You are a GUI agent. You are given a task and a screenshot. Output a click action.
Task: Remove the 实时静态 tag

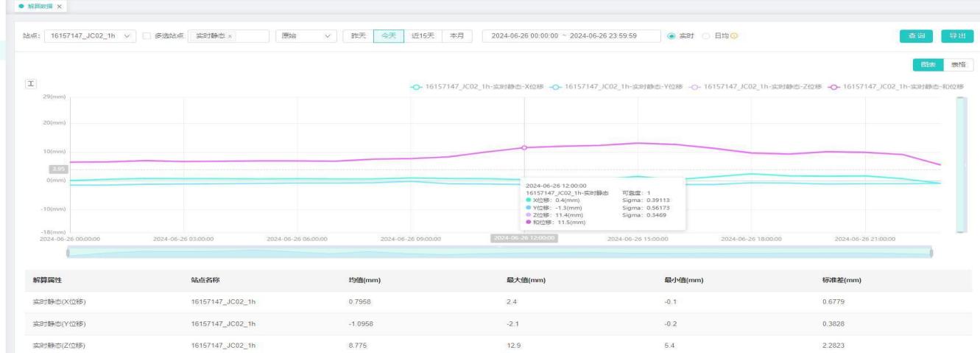tap(231, 36)
